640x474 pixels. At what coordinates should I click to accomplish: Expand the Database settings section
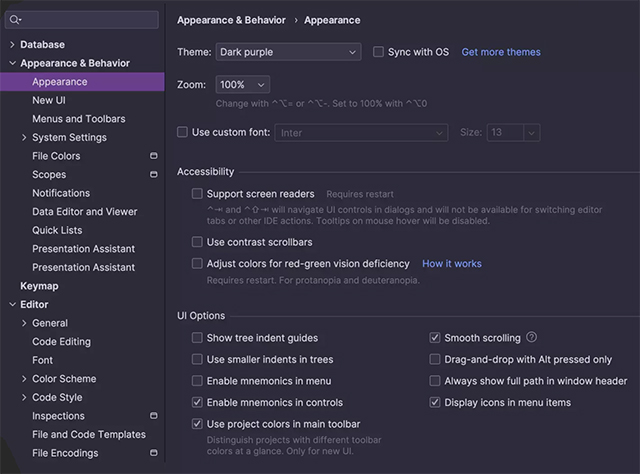tap(12, 45)
